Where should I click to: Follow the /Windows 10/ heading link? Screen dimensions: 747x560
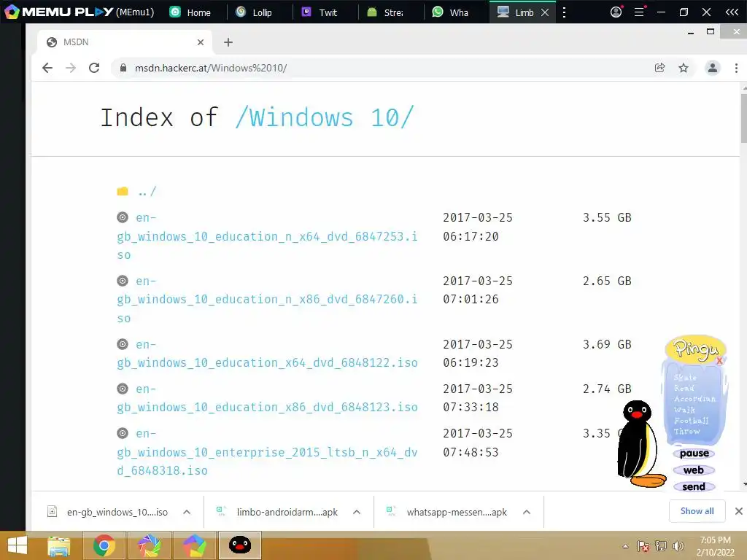pyautogui.click(x=325, y=117)
